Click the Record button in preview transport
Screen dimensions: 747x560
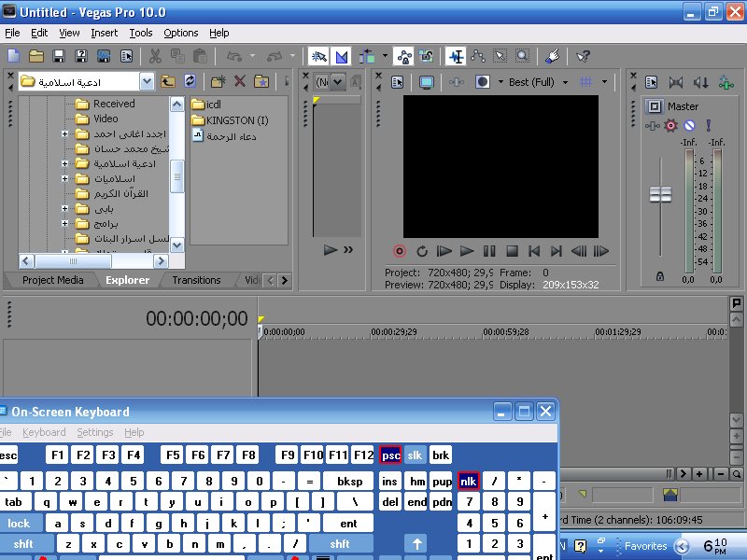coord(400,251)
